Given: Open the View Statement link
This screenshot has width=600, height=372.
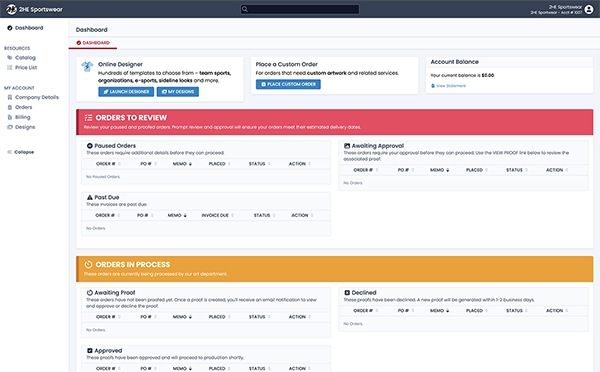Looking at the screenshot, I should click(451, 86).
